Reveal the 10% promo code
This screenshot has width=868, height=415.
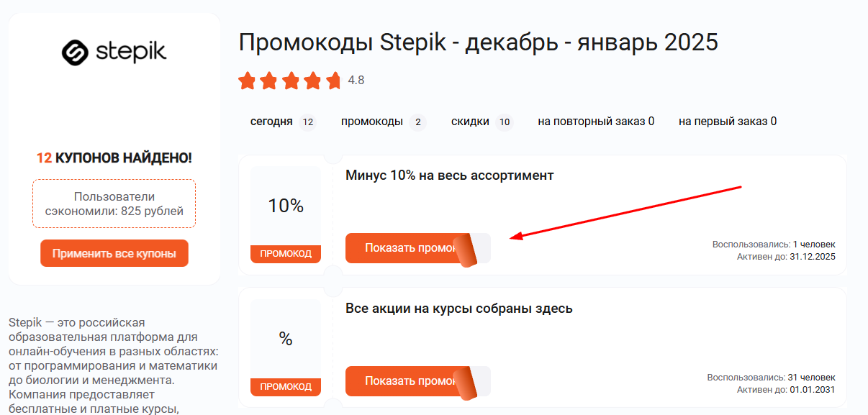coord(403,247)
